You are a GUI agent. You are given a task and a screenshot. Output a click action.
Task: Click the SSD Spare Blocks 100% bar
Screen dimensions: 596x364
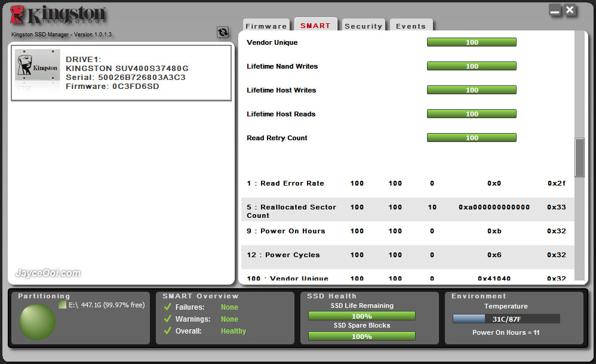[x=362, y=337]
